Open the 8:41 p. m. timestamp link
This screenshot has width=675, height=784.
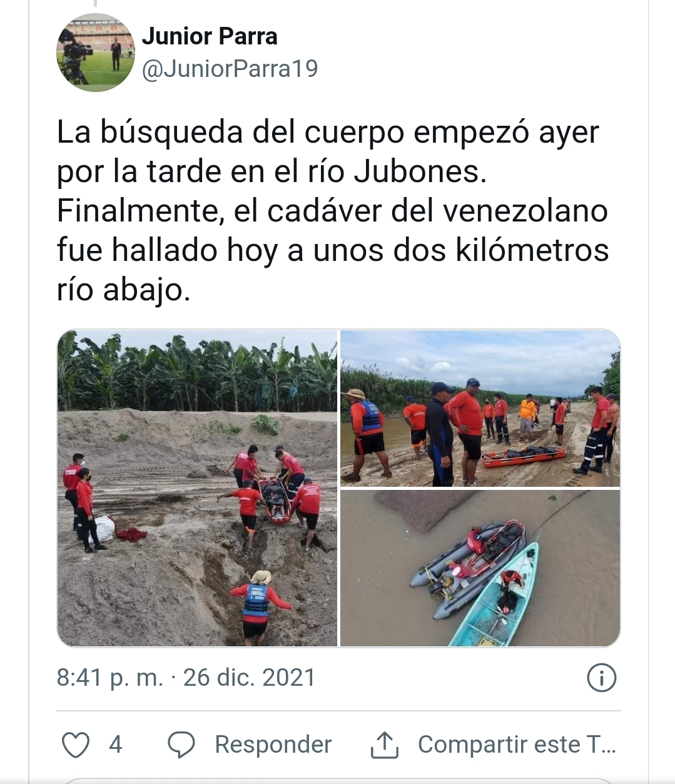tap(110, 678)
